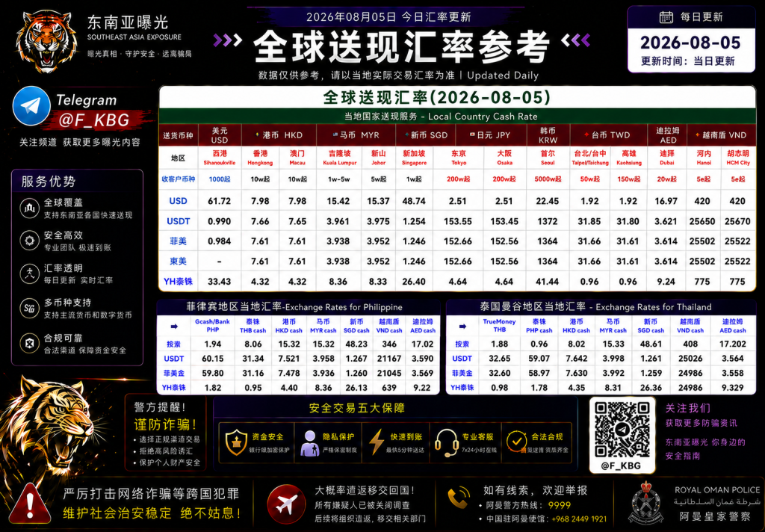Click the red airplane icon
This screenshot has width=765, height=532.
click(286, 504)
